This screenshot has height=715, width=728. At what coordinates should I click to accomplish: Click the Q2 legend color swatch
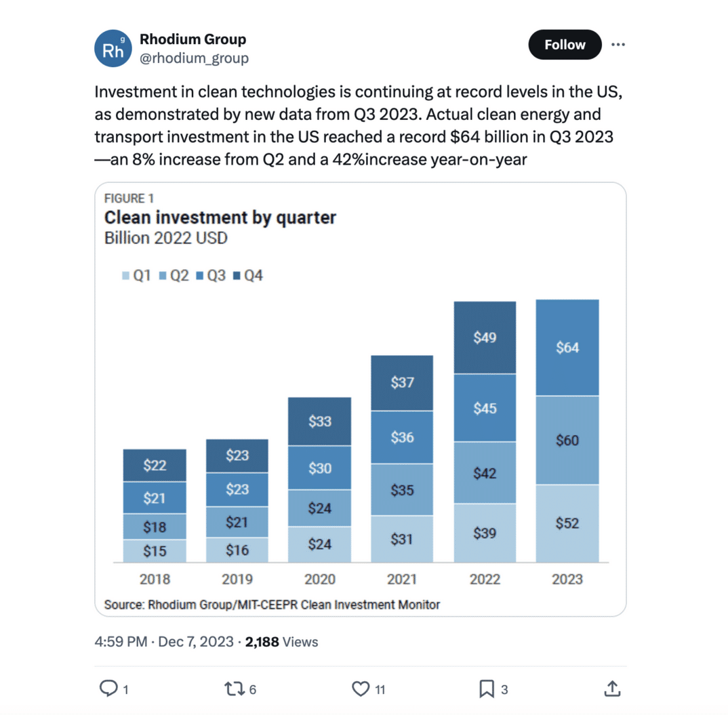pyautogui.click(x=163, y=276)
